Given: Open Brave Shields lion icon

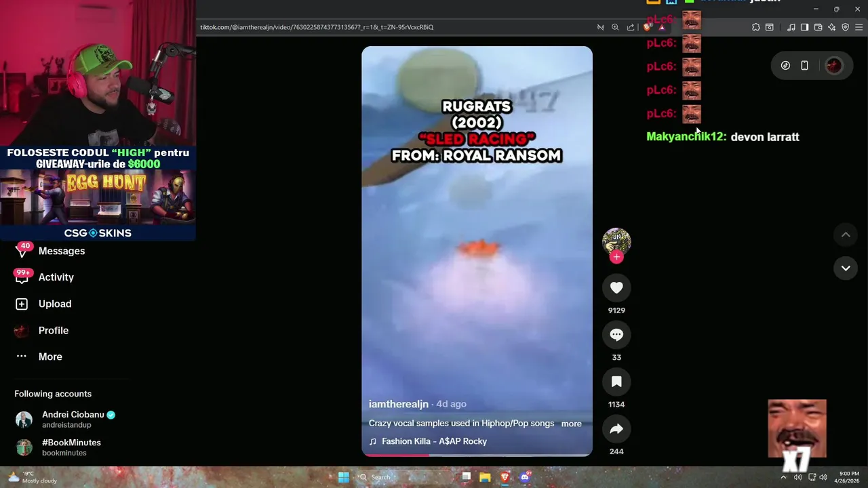Looking at the screenshot, I should (648, 27).
